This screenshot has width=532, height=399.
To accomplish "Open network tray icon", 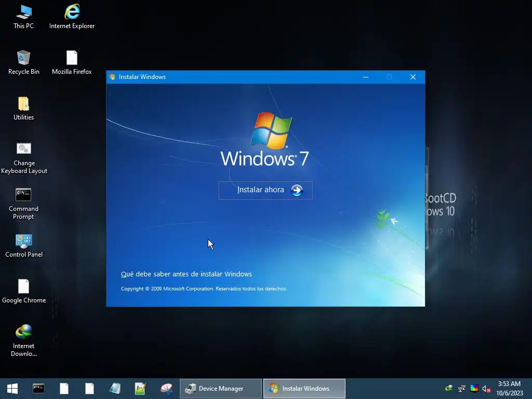I will [x=462, y=389].
